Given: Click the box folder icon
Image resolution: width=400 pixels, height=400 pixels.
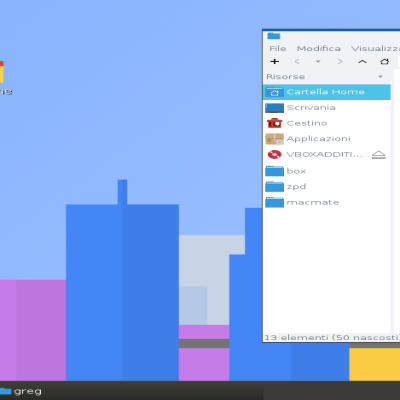Looking at the screenshot, I should click(274, 171).
